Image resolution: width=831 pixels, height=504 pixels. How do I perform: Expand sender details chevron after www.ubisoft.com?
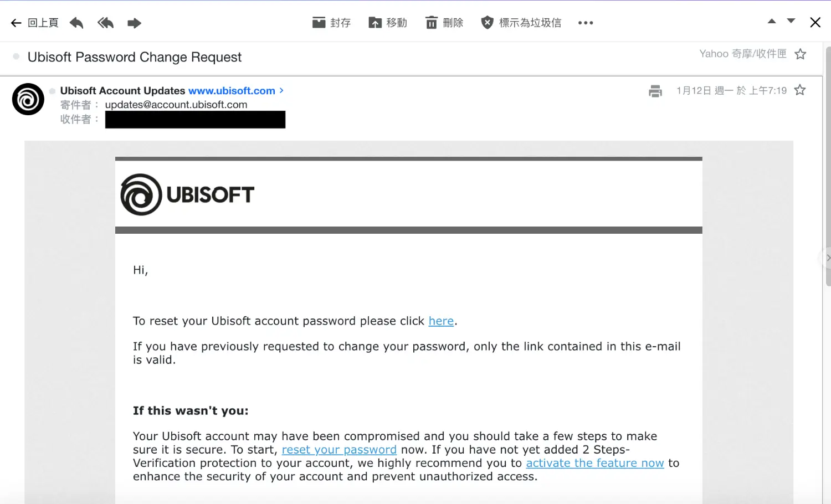[281, 90]
